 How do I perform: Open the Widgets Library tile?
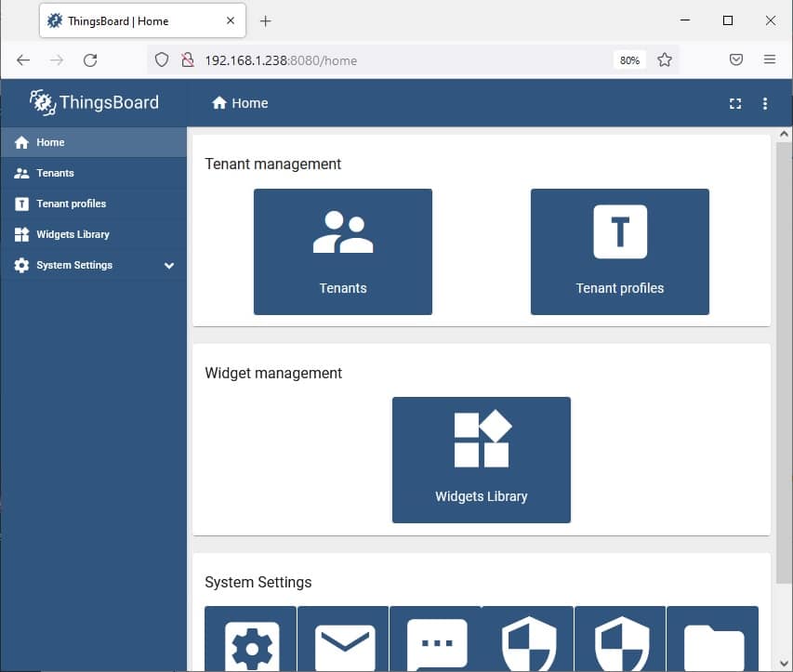pyautogui.click(x=481, y=459)
